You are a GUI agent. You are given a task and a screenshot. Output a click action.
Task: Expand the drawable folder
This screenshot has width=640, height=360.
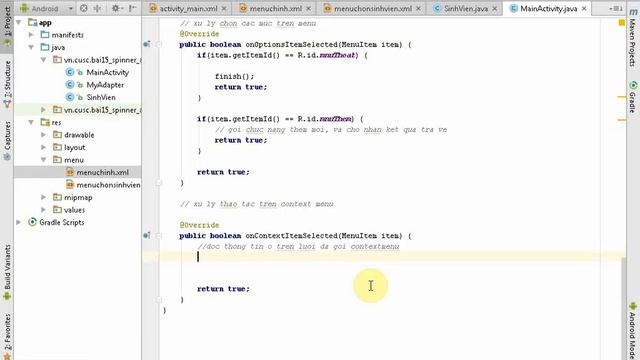coord(44,135)
